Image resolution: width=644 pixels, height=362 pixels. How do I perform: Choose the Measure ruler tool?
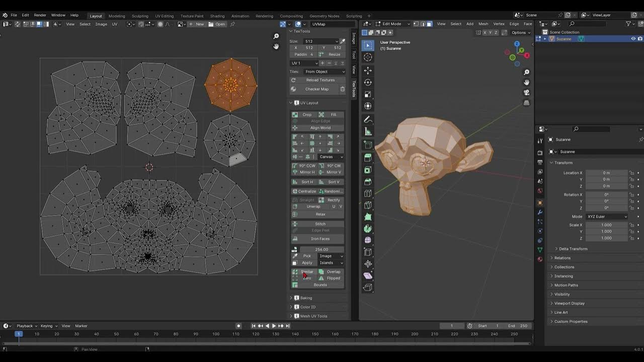coord(368,132)
